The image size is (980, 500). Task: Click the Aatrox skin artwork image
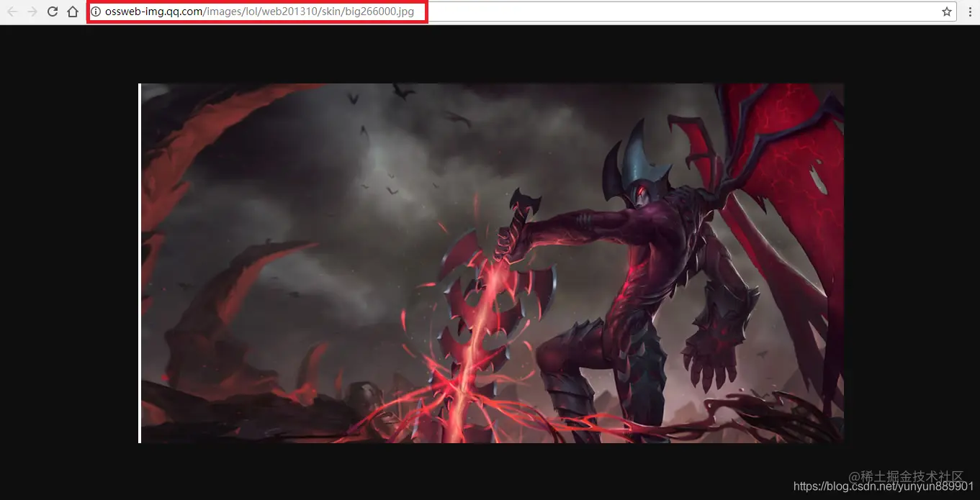click(491, 263)
